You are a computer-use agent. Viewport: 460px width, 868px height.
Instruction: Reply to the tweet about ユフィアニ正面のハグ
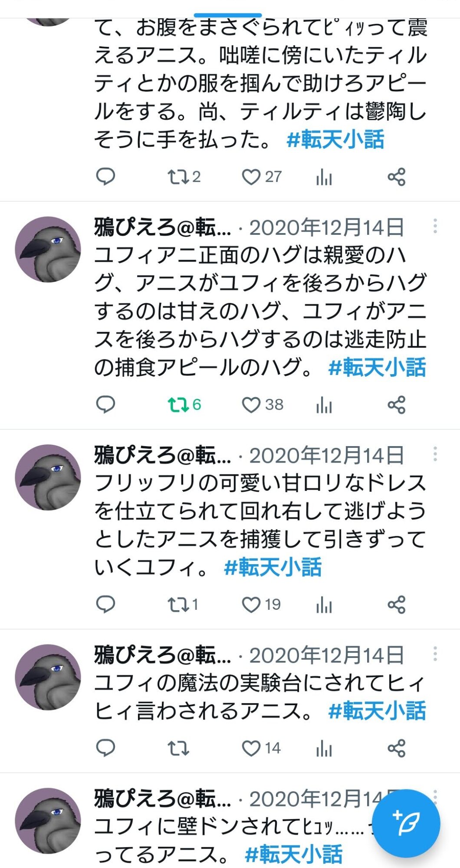[x=105, y=404]
